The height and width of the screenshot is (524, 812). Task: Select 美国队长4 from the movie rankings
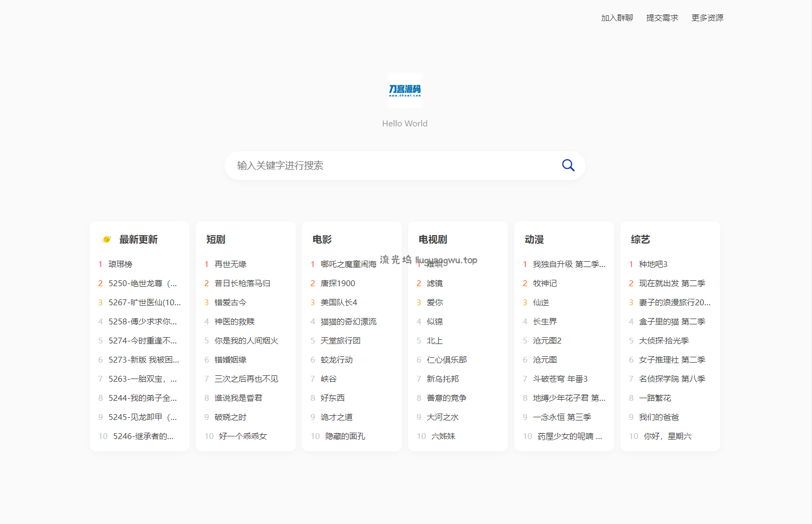pos(340,302)
